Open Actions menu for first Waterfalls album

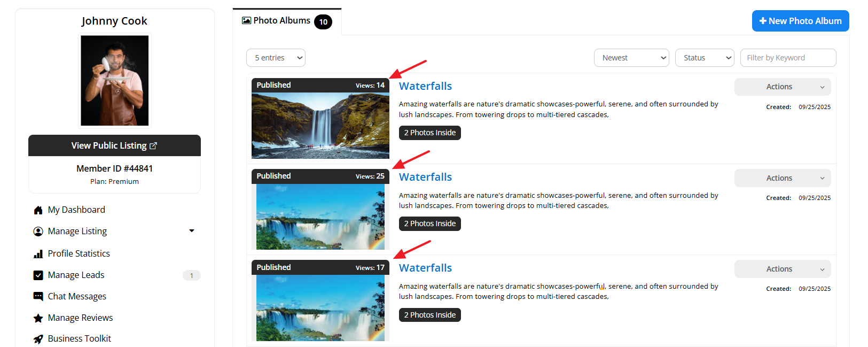click(x=783, y=87)
